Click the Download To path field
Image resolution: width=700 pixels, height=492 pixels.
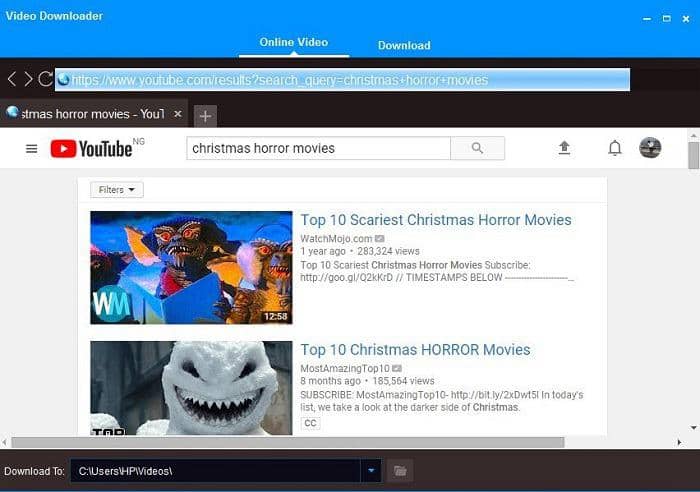pyautogui.click(x=215, y=471)
